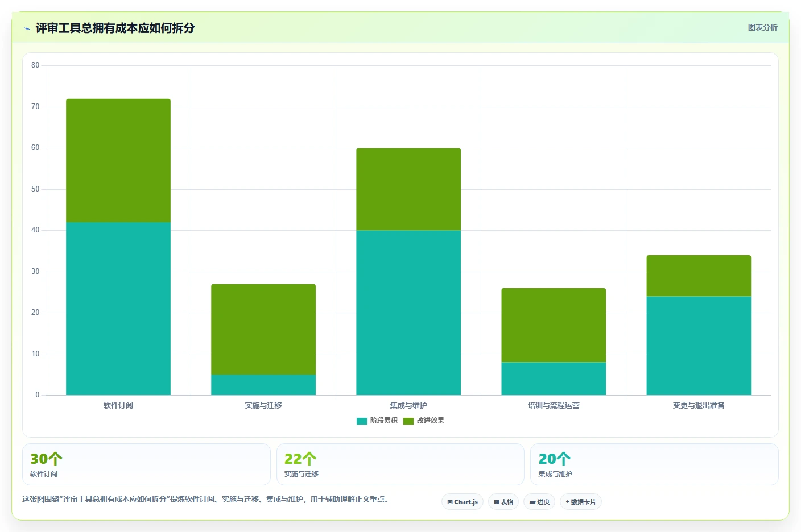Image resolution: width=801 pixels, height=532 pixels.
Task: Click the 数据卡片 tag chip
Action: (581, 502)
